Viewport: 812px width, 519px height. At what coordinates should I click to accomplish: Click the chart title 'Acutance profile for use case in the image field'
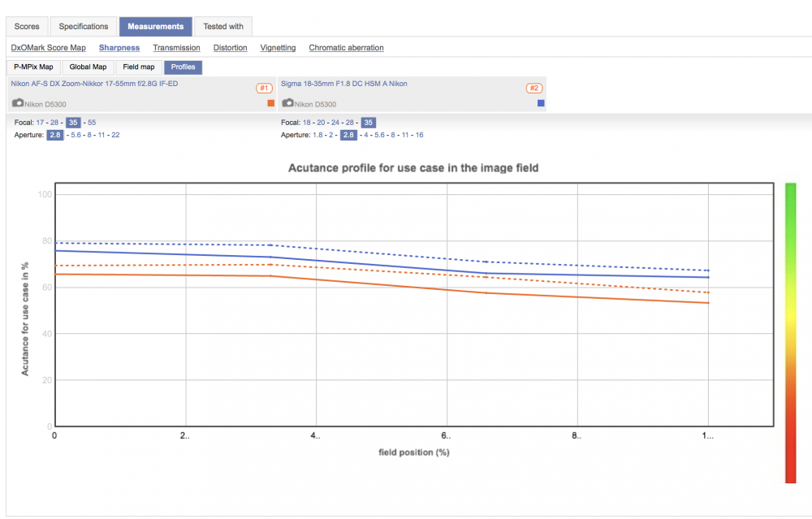pyautogui.click(x=413, y=168)
